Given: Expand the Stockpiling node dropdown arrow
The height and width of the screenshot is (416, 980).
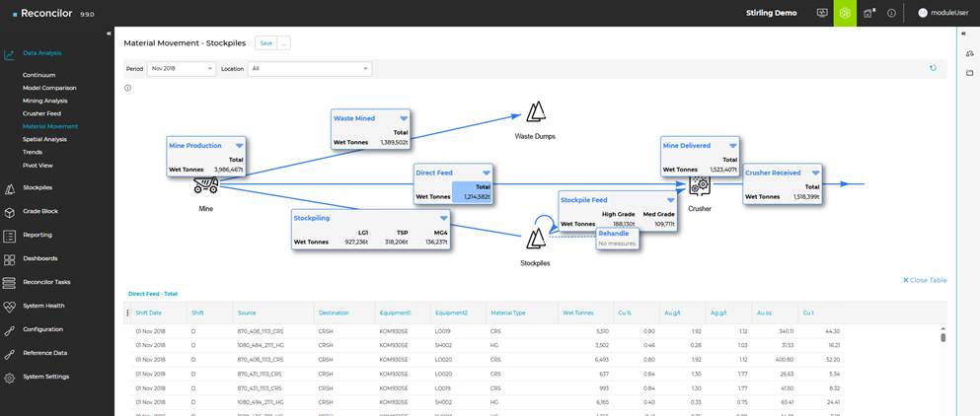Looking at the screenshot, I should [x=444, y=218].
